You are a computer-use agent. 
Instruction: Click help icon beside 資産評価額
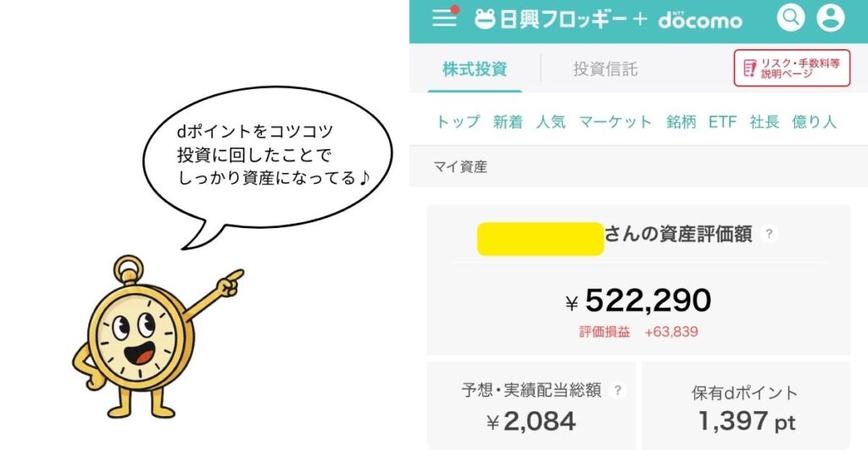769,234
